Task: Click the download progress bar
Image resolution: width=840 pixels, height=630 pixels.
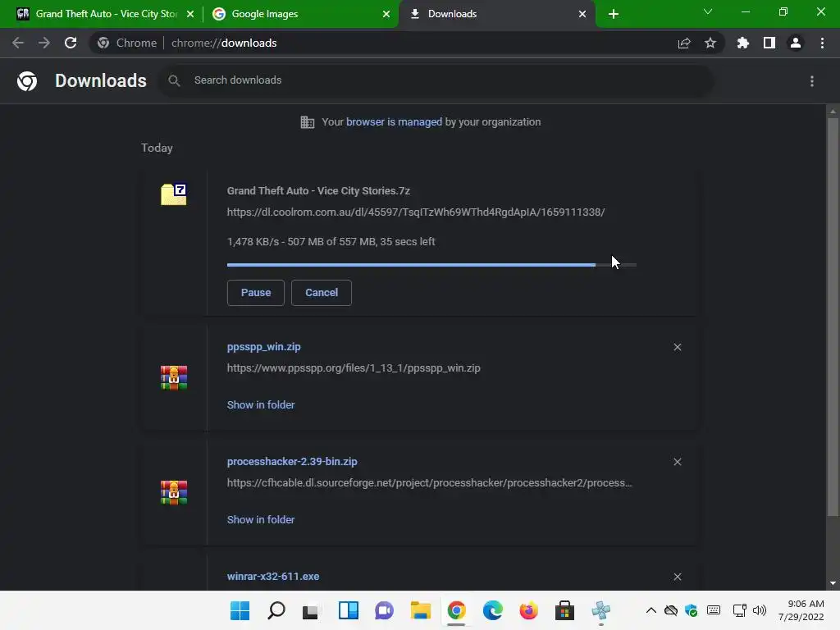Action: point(431,265)
